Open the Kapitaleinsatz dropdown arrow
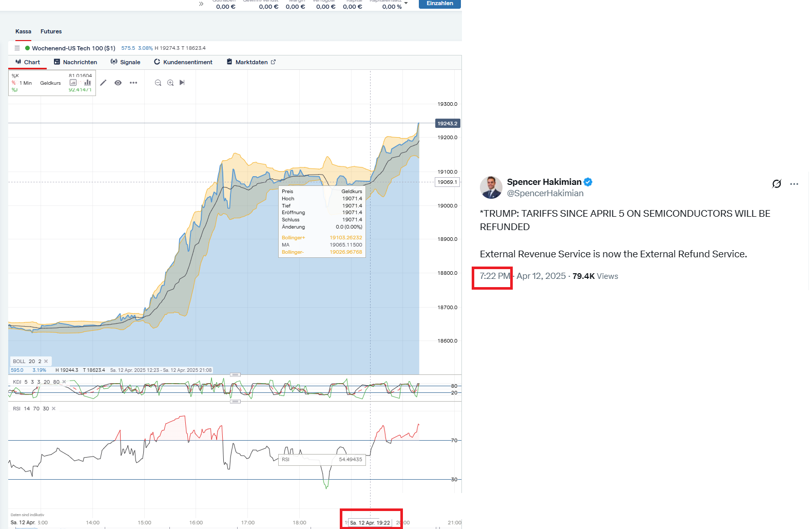This screenshot has width=812, height=529. coord(406,3)
